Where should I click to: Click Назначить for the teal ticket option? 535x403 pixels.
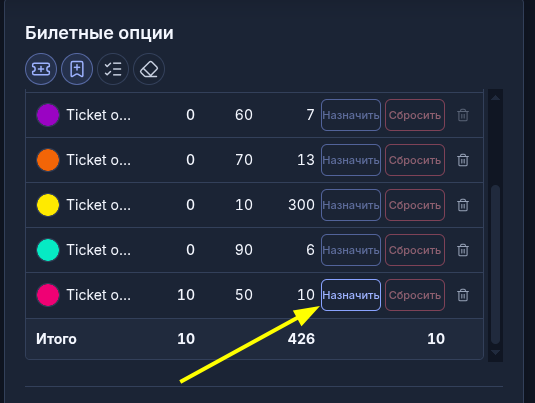(351, 250)
